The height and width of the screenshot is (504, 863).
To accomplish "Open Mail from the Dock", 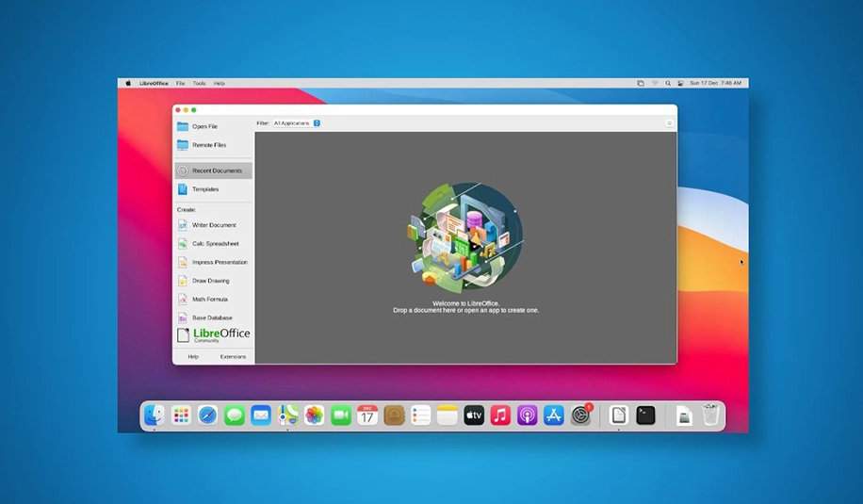I will (x=261, y=415).
